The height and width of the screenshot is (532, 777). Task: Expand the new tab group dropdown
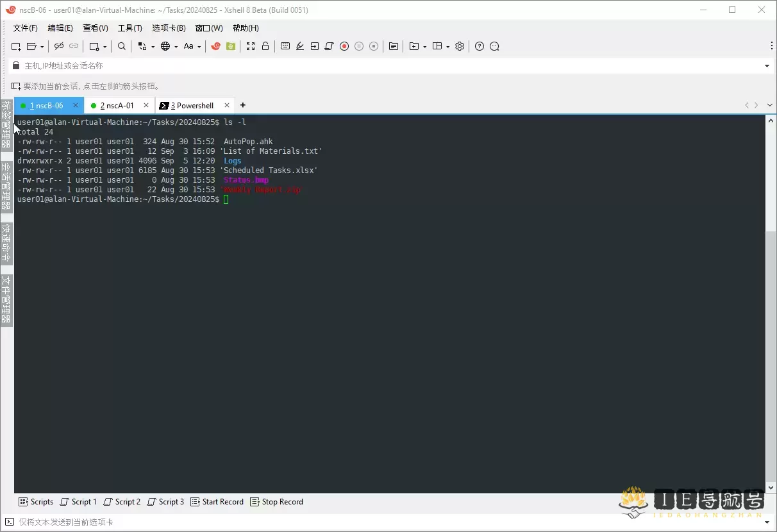[x=425, y=46]
